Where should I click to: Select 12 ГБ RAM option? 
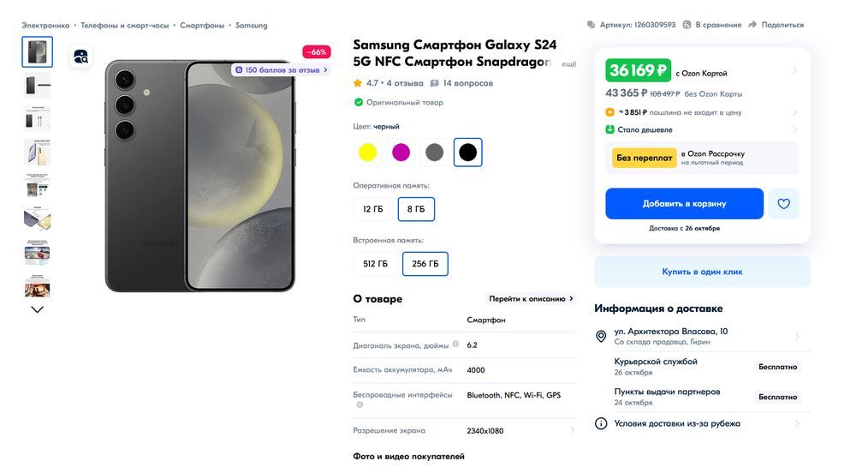pos(373,209)
